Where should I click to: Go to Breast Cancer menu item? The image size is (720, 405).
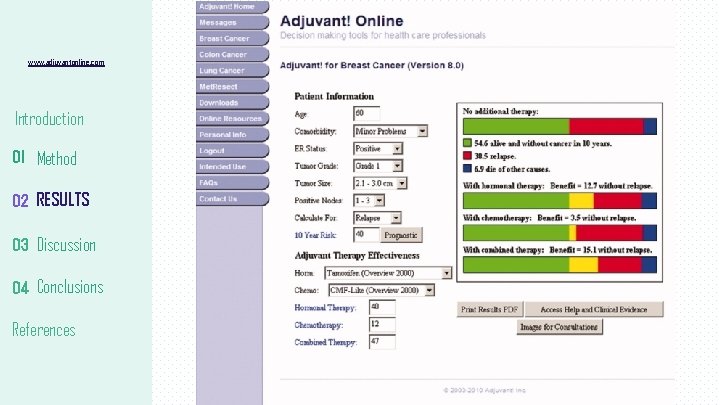tap(232, 39)
